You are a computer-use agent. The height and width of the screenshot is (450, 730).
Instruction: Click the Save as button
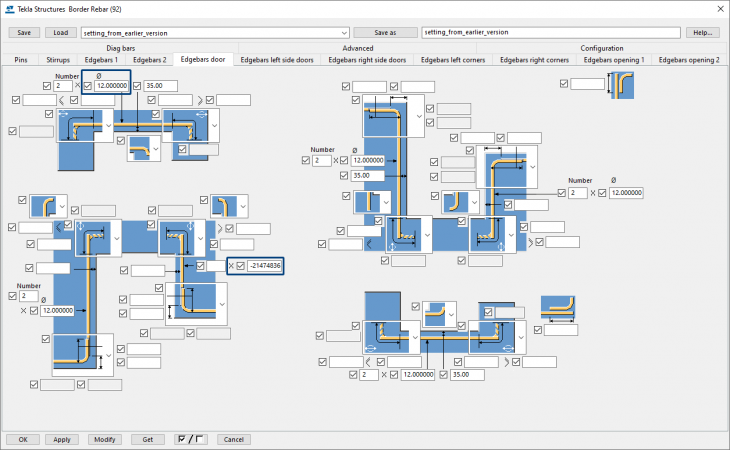385,33
